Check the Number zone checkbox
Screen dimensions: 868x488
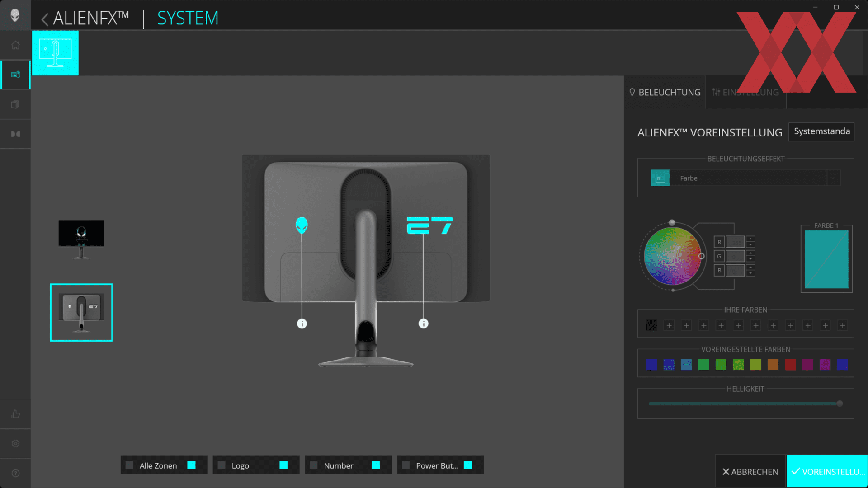coord(314,465)
